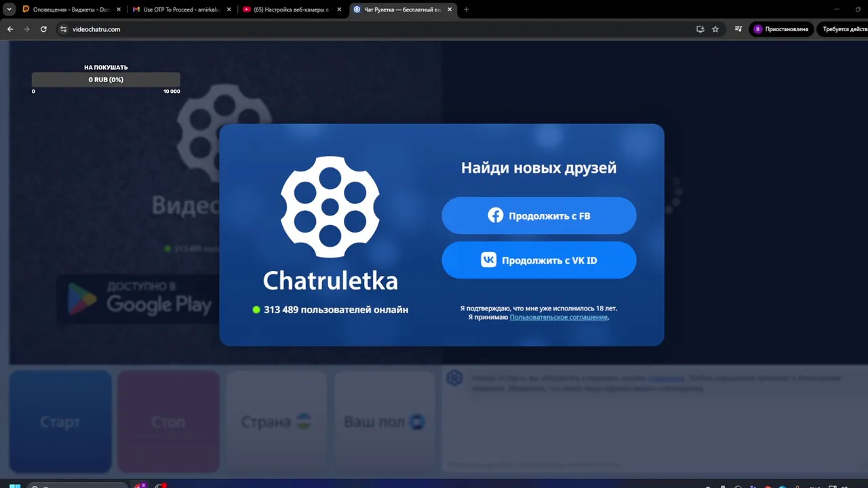Close the Оповещения - Виджеты tab
Image resolution: width=868 pixels, height=488 pixels.
[119, 9]
